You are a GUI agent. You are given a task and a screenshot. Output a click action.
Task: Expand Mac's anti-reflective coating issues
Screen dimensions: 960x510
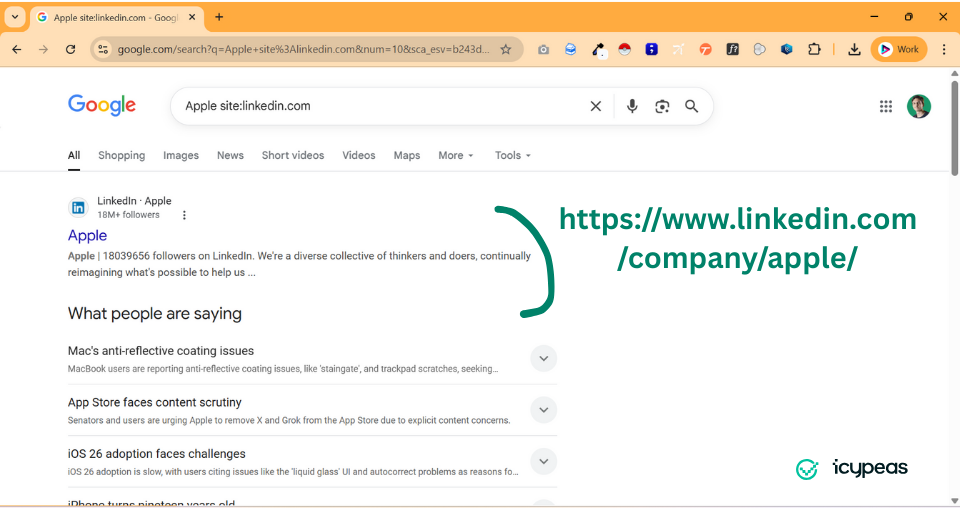[x=544, y=359]
